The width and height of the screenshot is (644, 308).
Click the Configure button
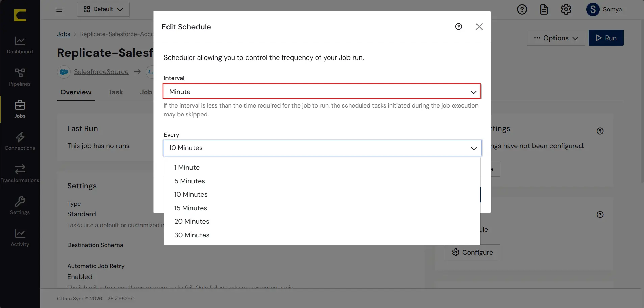472,253
